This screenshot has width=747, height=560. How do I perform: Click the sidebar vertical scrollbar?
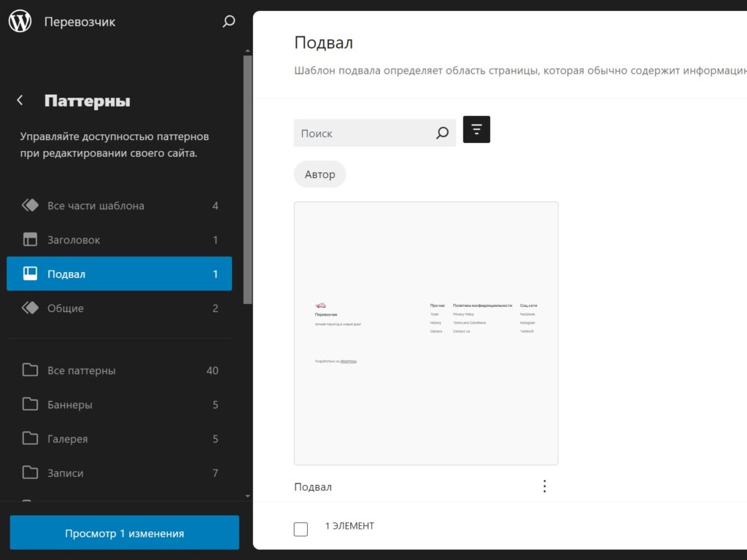[x=248, y=179]
